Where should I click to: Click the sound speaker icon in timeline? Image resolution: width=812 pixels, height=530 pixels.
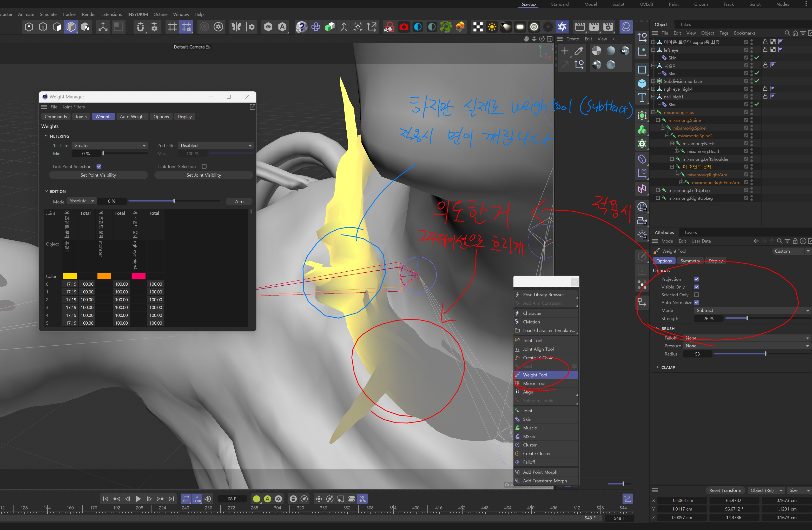point(208,499)
